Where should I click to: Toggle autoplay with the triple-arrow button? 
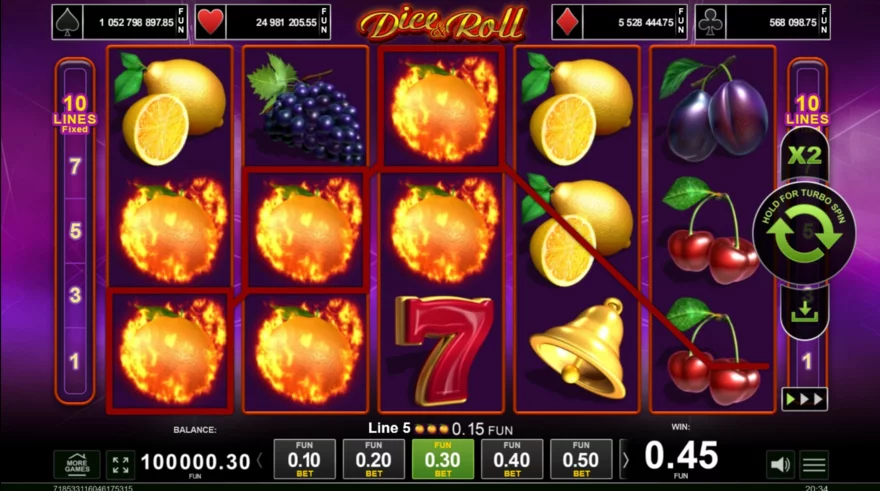tap(804, 399)
